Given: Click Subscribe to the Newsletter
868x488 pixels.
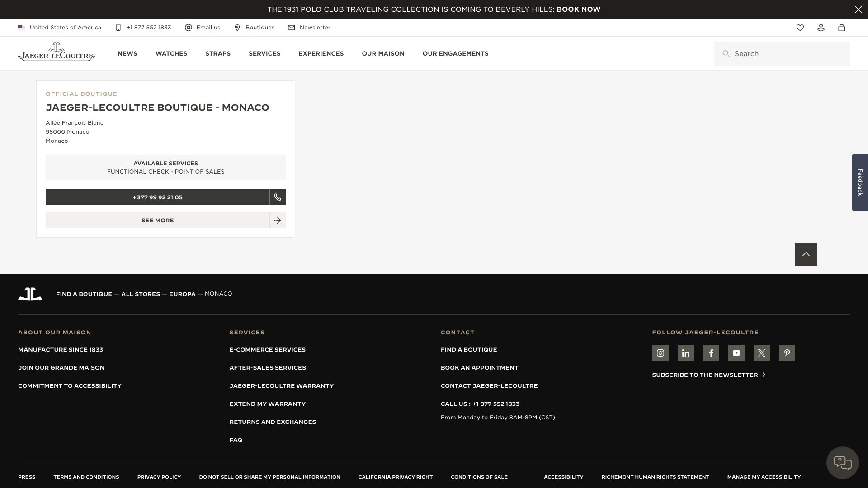Looking at the screenshot, I should [x=709, y=375].
